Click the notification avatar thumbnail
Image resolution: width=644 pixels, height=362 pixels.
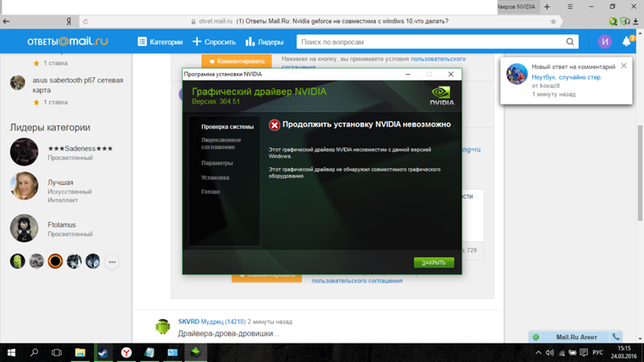517,74
